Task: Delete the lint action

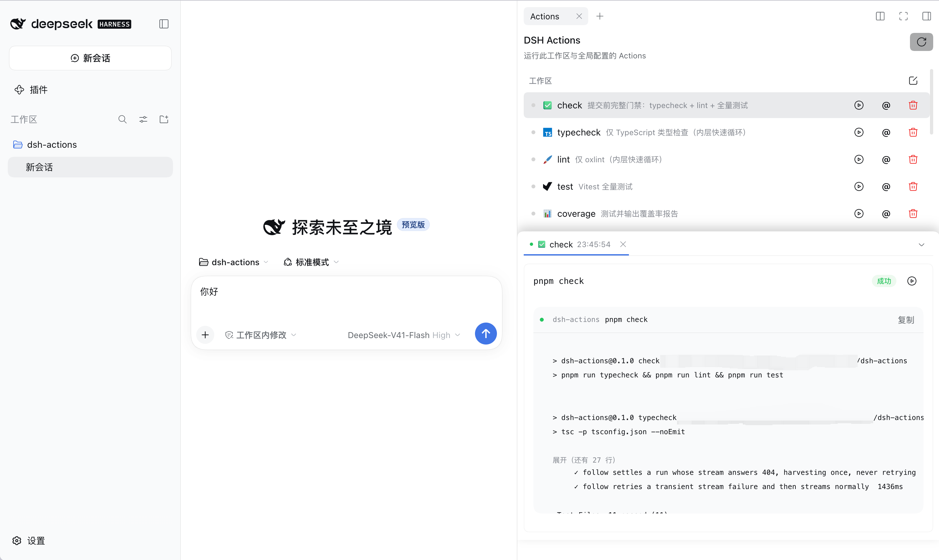Action: tap(913, 160)
